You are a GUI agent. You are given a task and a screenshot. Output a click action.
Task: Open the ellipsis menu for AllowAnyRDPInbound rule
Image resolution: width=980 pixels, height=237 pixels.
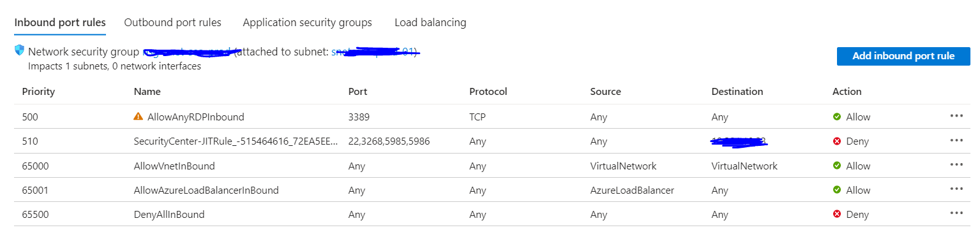pyautogui.click(x=956, y=116)
